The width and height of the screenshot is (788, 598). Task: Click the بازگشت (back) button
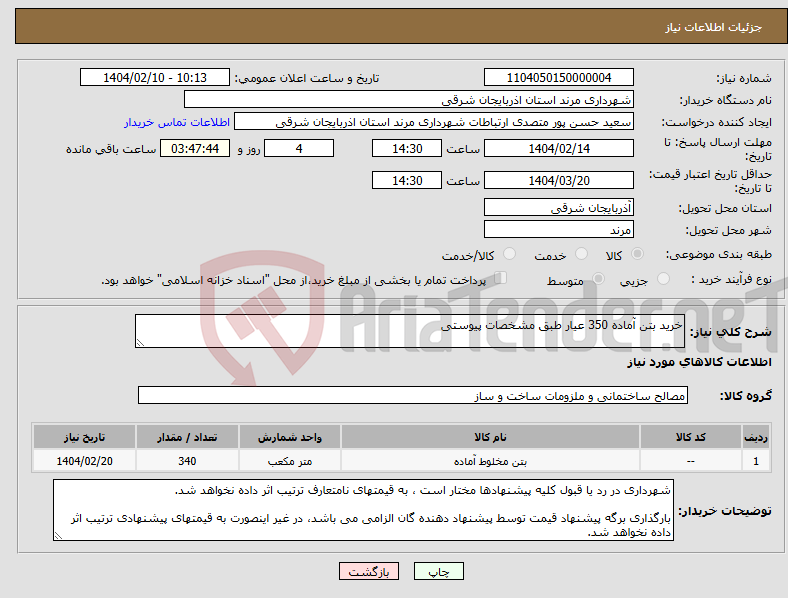(x=369, y=571)
